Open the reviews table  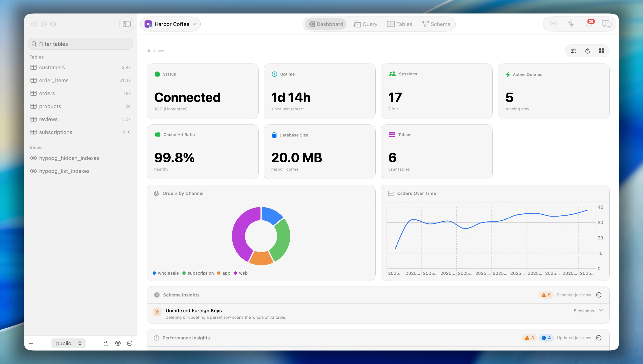[81, 119]
